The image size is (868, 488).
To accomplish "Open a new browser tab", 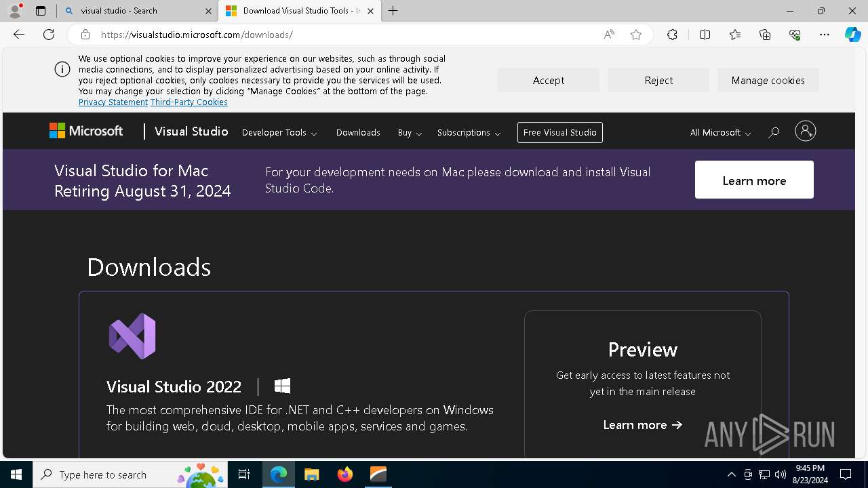I will [393, 11].
